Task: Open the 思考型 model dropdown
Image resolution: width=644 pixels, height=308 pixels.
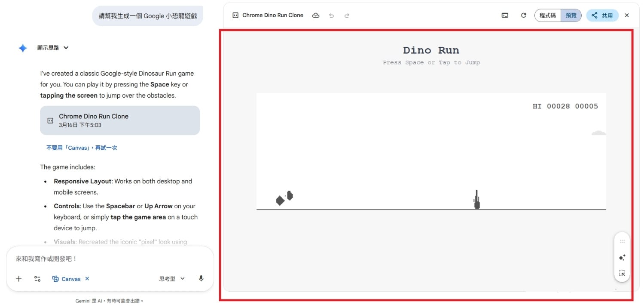Action: [x=172, y=279]
